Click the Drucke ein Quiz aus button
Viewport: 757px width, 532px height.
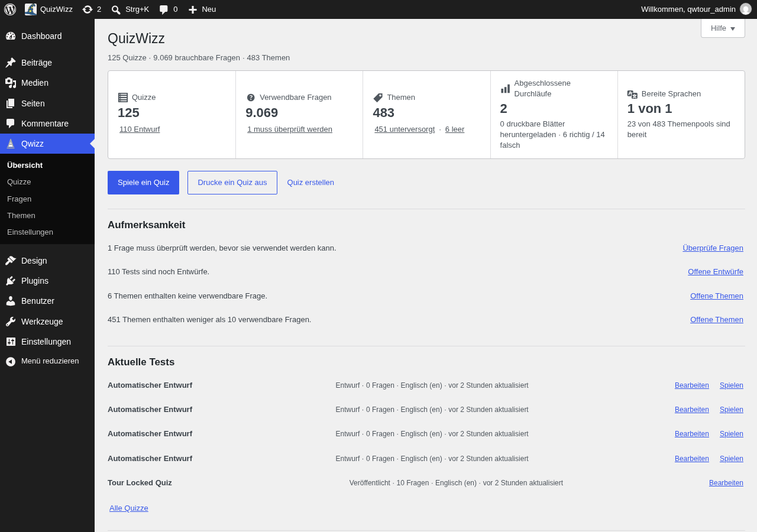[x=232, y=183]
